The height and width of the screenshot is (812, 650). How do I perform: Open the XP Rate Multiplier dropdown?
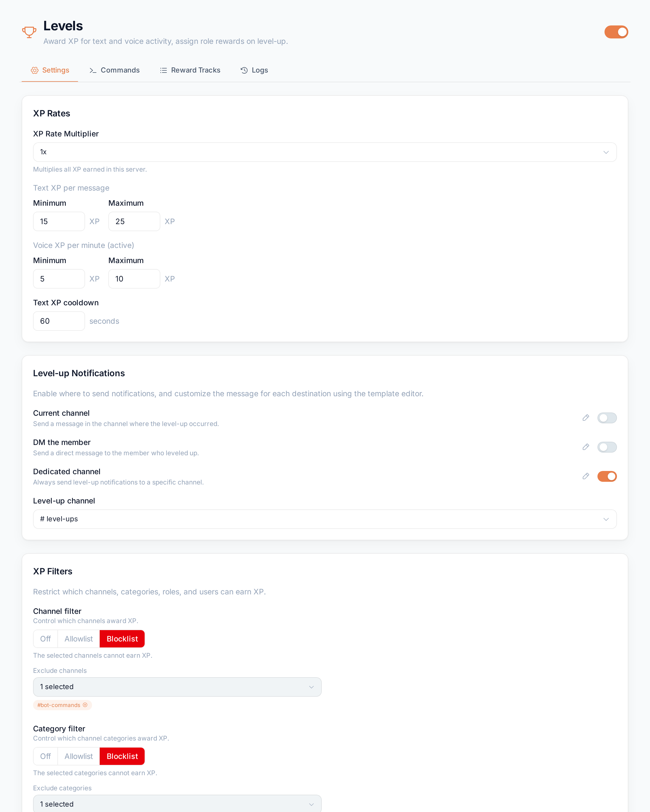(325, 152)
